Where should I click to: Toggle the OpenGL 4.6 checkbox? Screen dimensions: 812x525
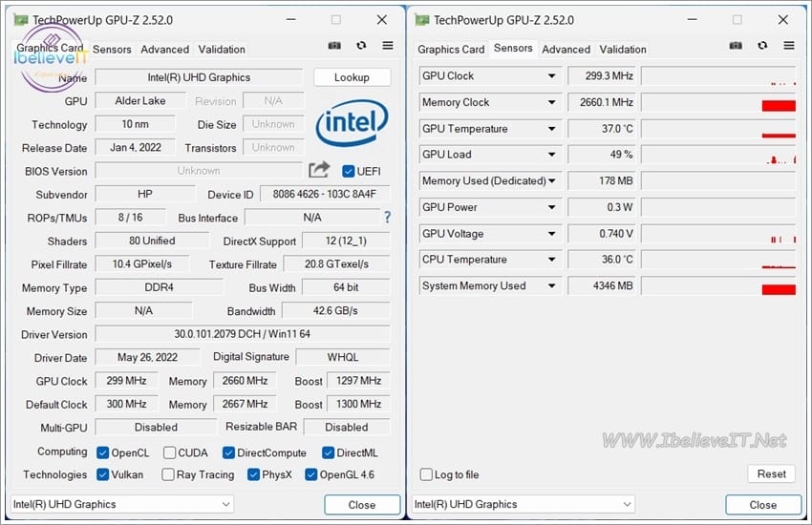pos(310,474)
